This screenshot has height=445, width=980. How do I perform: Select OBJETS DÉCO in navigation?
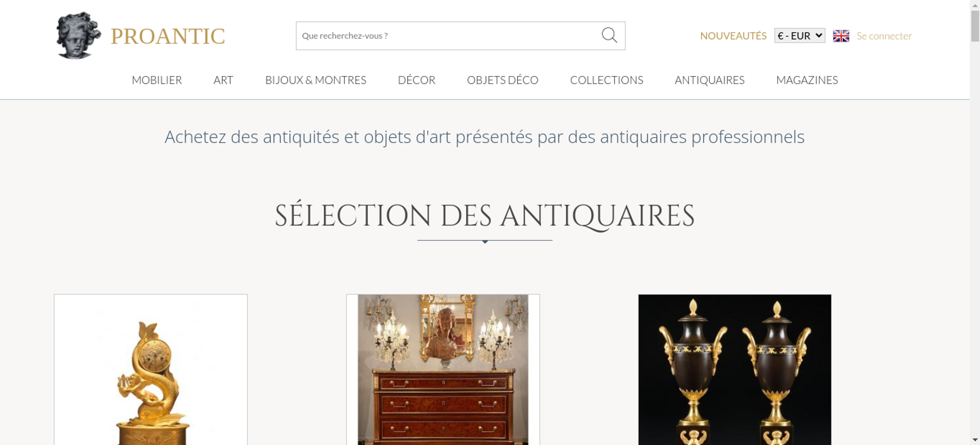(x=503, y=80)
